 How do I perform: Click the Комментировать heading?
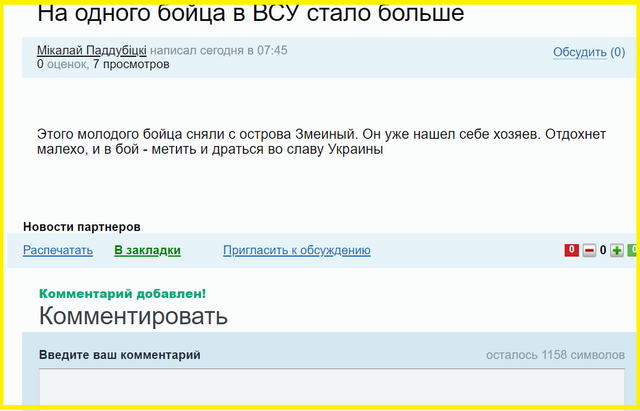133,316
